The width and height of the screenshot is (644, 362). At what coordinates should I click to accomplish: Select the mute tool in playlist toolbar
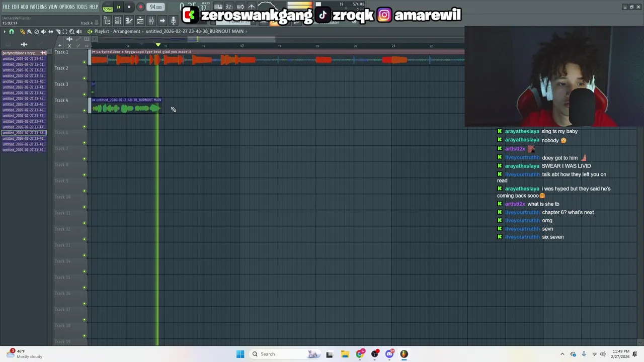pyautogui.click(x=43, y=31)
